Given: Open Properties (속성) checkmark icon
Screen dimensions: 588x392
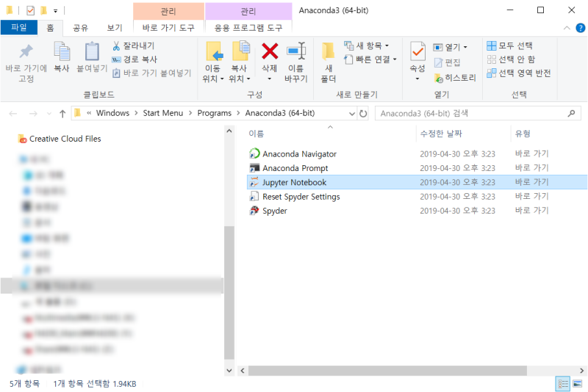Looking at the screenshot, I should [417, 51].
